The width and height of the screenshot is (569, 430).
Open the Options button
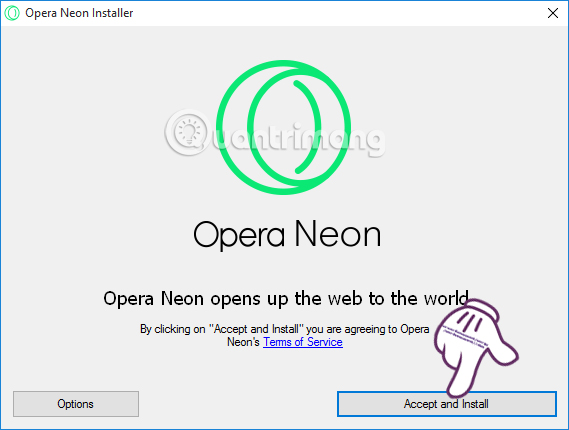(x=76, y=404)
